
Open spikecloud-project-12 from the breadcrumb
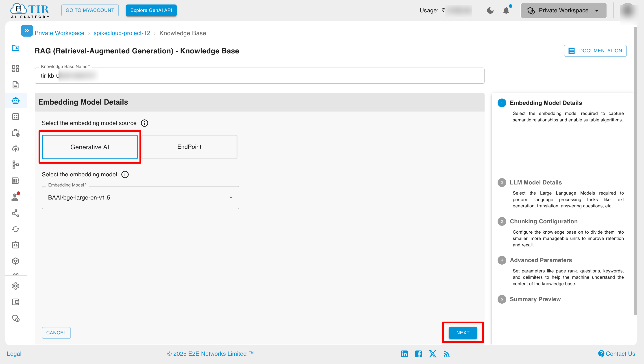[x=122, y=33]
